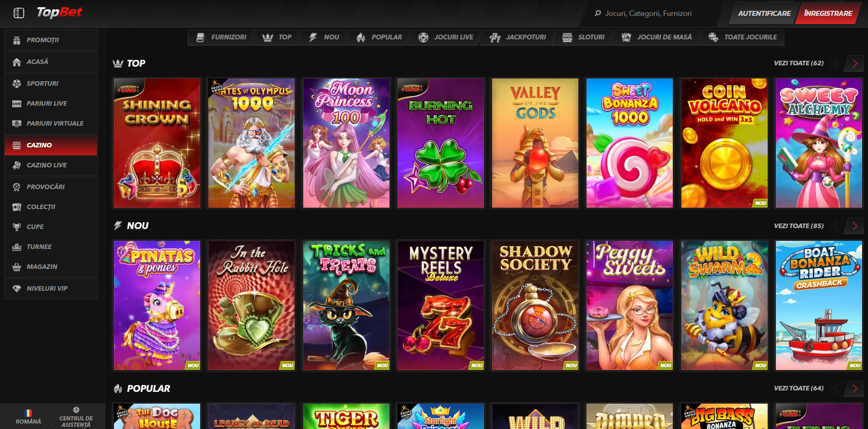The height and width of the screenshot is (429, 868).
Task: Click Vezi Toate (85) link
Action: click(x=799, y=226)
